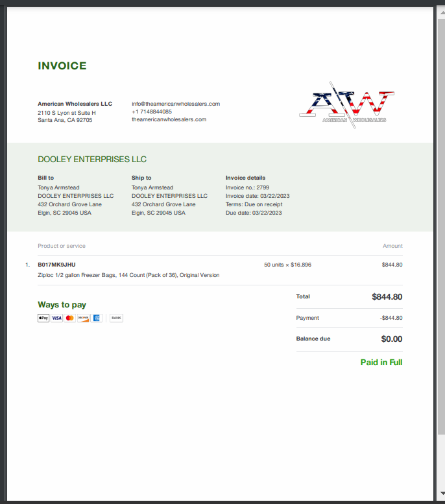This screenshot has width=445, height=504.
Task: Click the Bill to label
Action: tap(45, 178)
